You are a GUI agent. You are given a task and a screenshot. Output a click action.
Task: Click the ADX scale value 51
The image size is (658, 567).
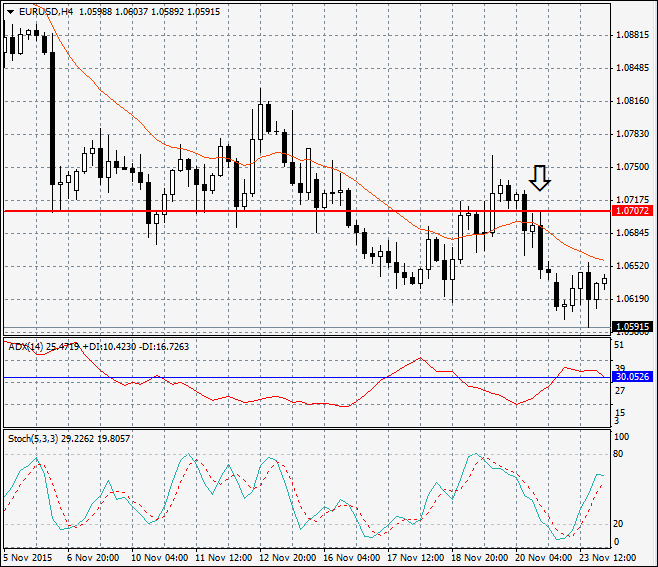click(619, 345)
